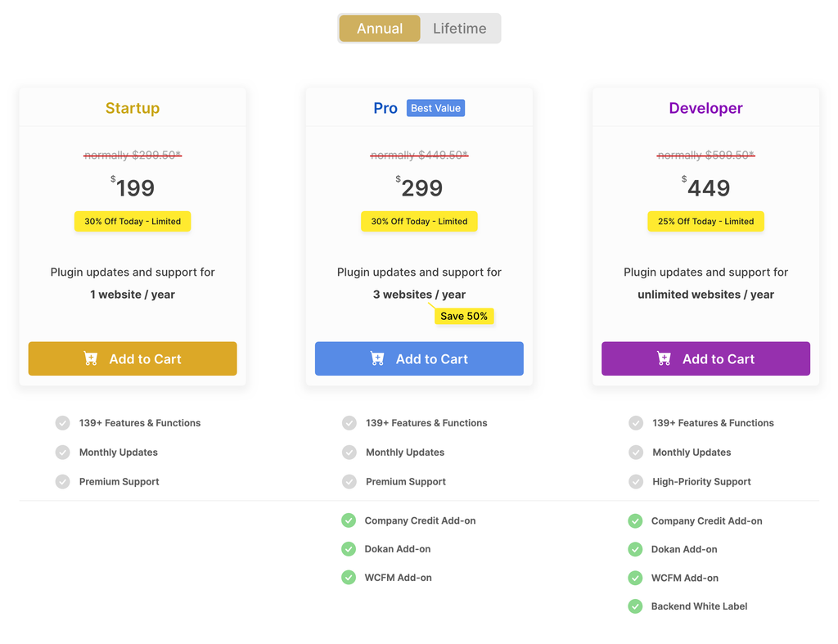Click Startup Monthly Updates check icon
Screen dimensions: 838x644
[x=62, y=453]
